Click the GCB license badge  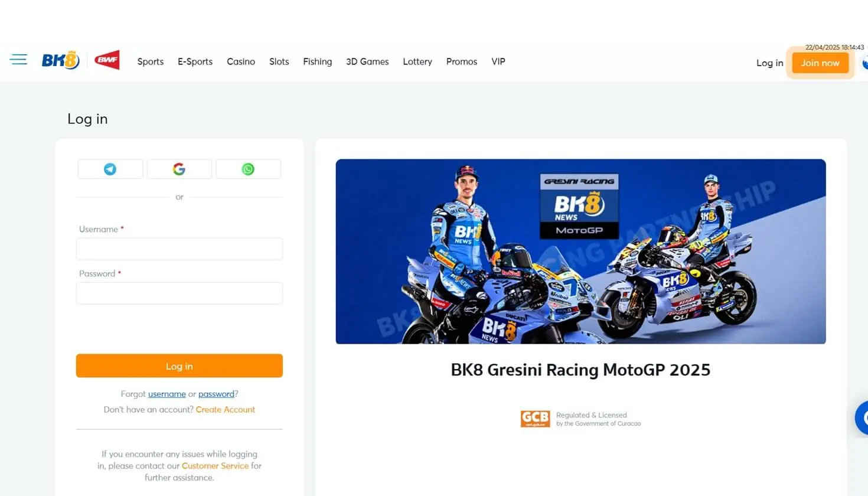[535, 419]
